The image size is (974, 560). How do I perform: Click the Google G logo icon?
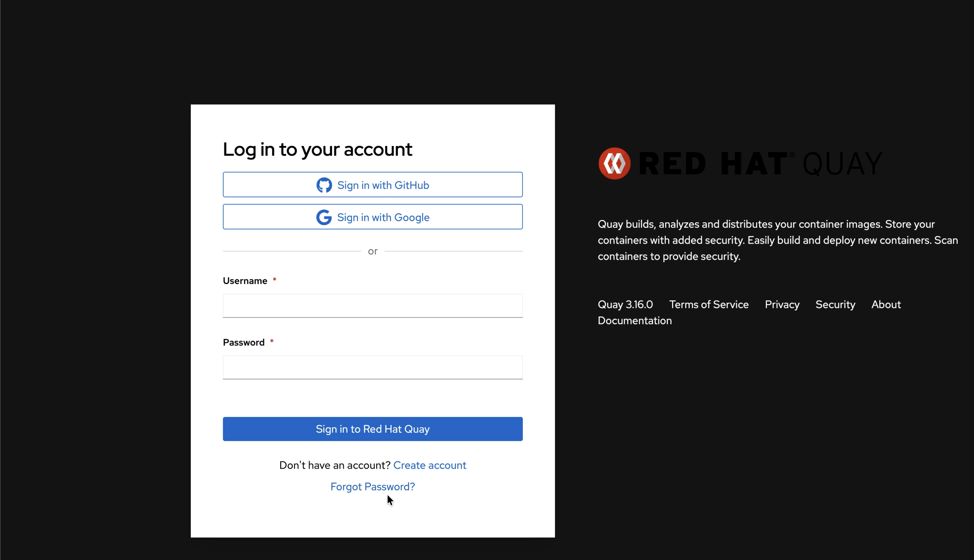click(x=324, y=217)
